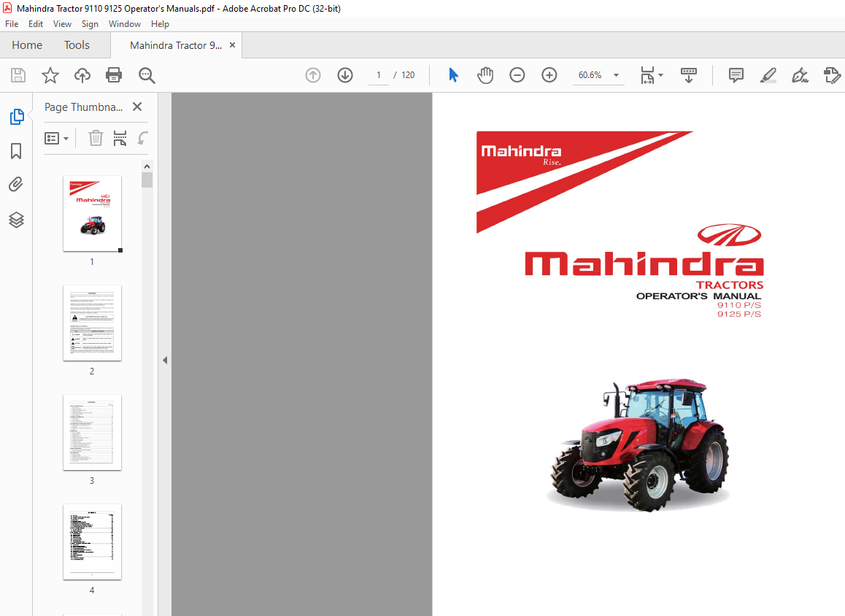The height and width of the screenshot is (616, 845).
Task: Open the 60.6% zoom level dropdown
Action: (616, 75)
